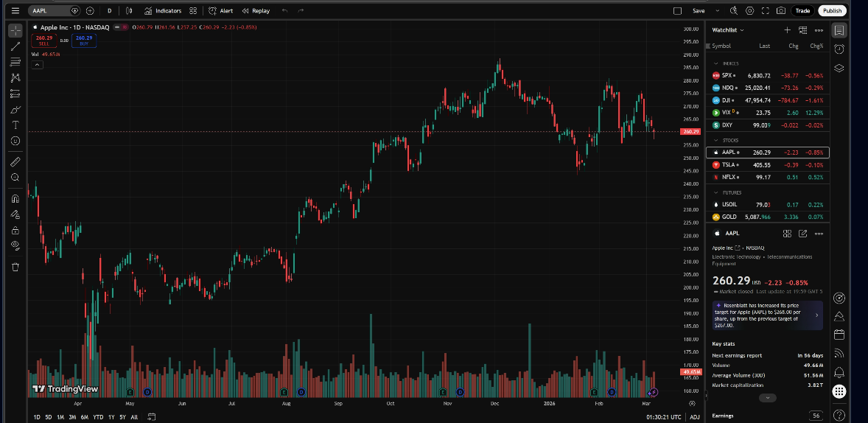868x423 pixels.
Task: Open the D interval selector
Action: 109,10
